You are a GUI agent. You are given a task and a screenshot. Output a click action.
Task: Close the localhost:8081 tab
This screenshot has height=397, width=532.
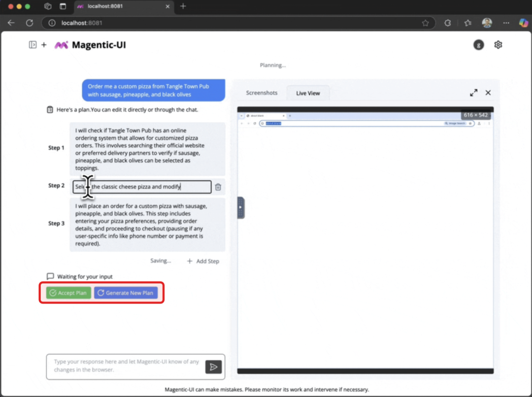click(x=167, y=6)
